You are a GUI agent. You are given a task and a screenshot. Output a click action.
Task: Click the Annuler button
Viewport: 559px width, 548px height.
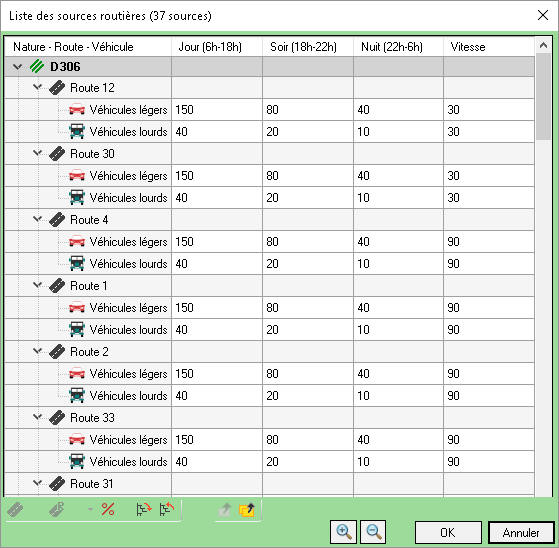point(521,532)
